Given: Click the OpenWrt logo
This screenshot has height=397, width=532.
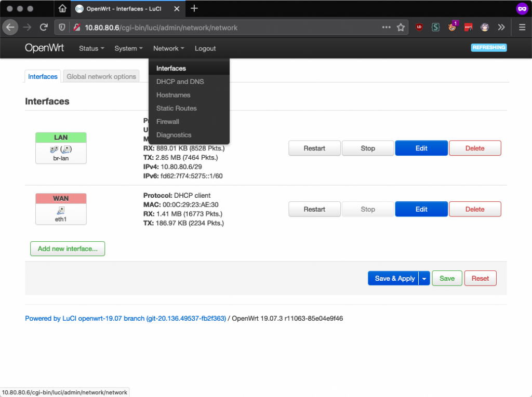Looking at the screenshot, I should 44,48.
